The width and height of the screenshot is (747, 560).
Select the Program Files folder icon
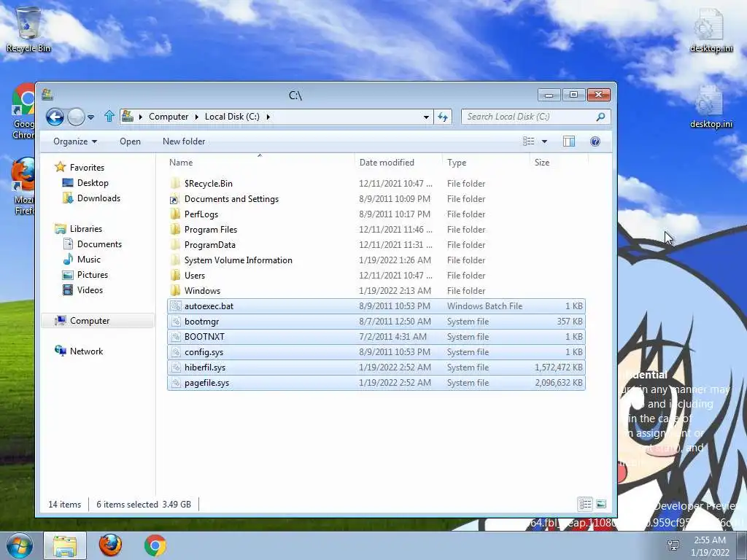click(x=175, y=229)
